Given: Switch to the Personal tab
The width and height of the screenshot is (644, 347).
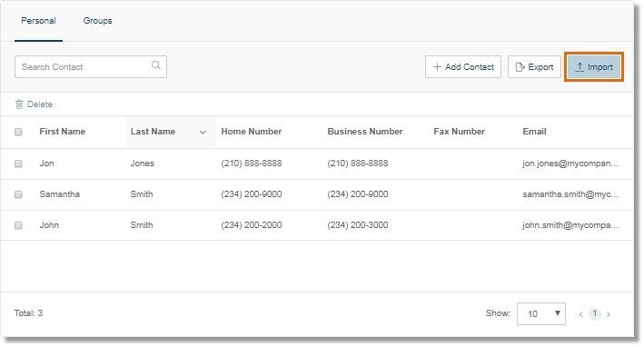Looking at the screenshot, I should point(38,21).
